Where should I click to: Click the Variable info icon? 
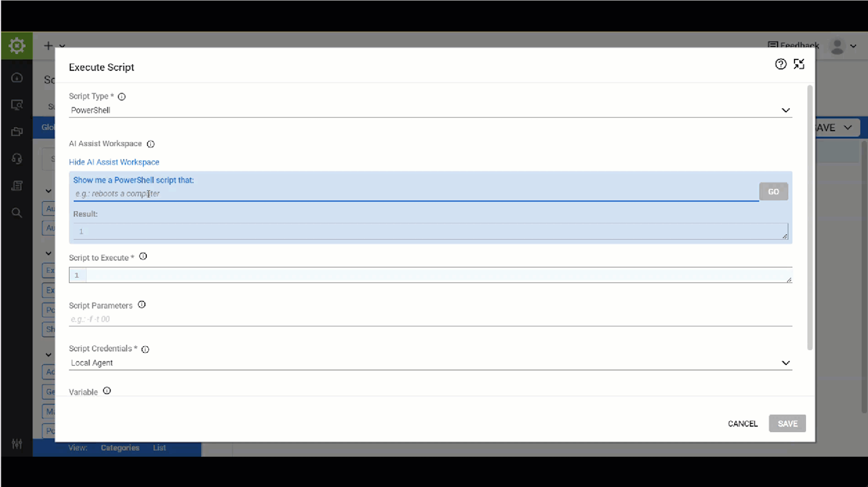coord(107,391)
